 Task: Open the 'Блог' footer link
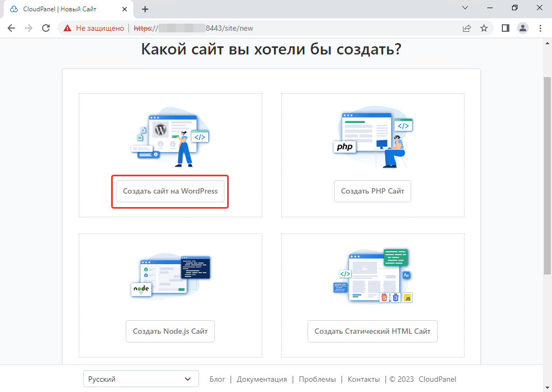click(217, 379)
